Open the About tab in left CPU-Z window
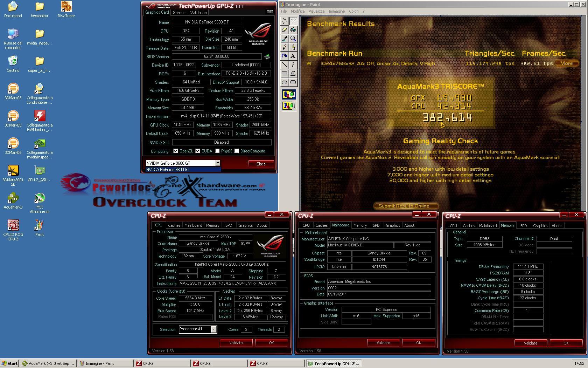Image resolution: width=588 pixels, height=368 pixels. 262,225
